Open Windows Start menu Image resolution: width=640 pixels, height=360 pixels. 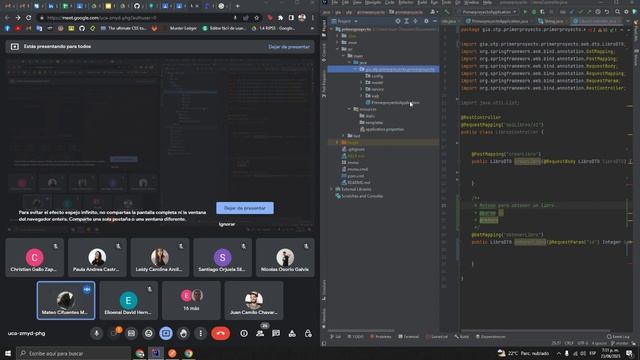click(x=8, y=353)
